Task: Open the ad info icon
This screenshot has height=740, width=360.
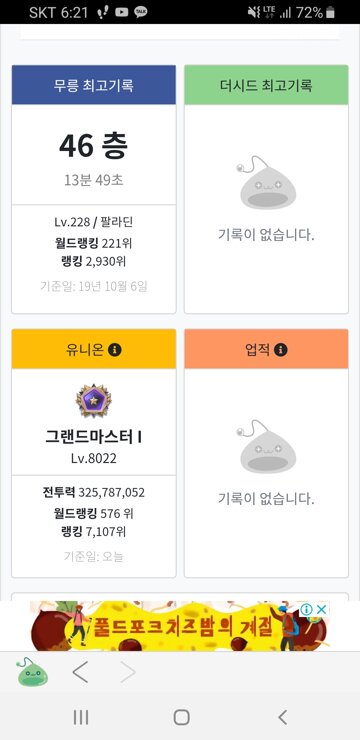Action: tap(307, 609)
